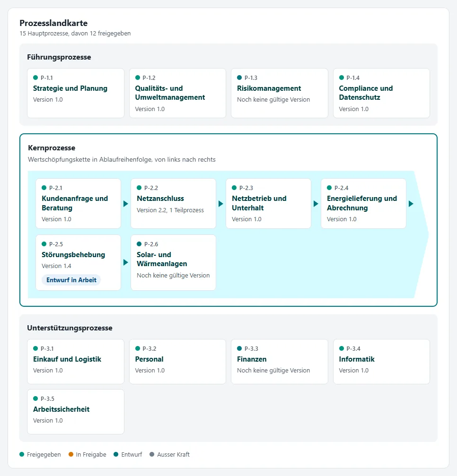Viewport: 457px width, 476px height.
Task: Click the status dot next to P-2.2
Action: (x=139, y=188)
